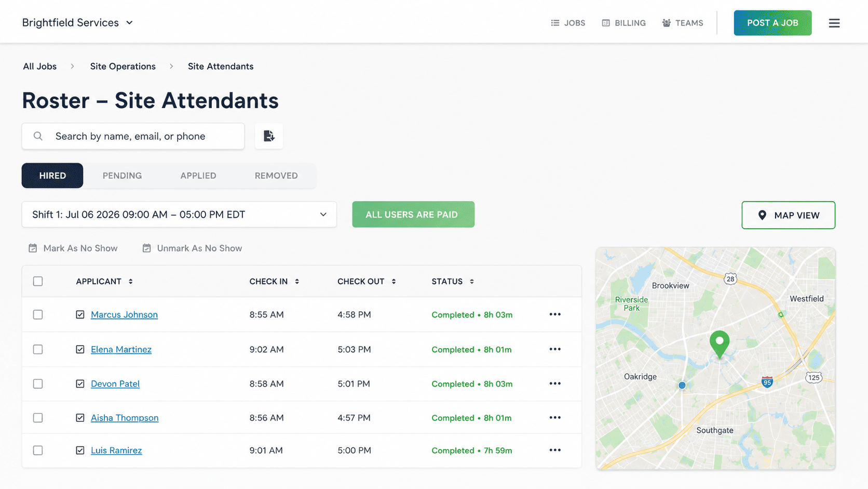
Task: Focus the name, email, or phone search field
Action: tap(133, 136)
